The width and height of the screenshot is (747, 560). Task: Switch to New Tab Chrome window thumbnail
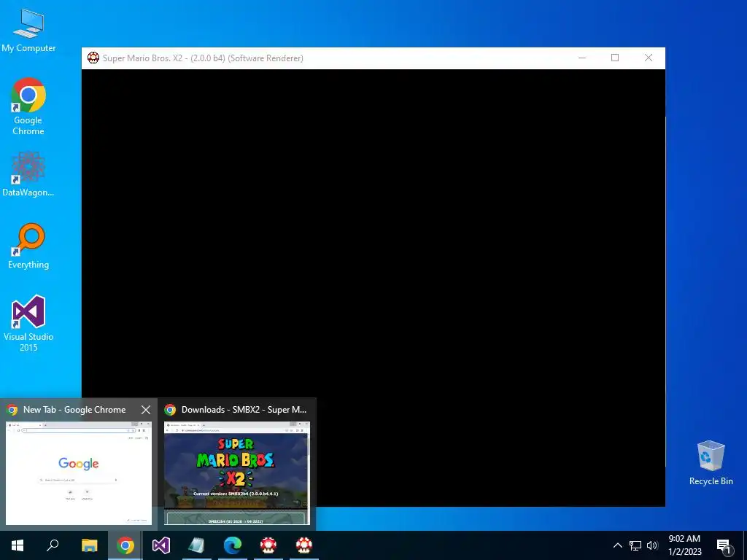pos(79,472)
